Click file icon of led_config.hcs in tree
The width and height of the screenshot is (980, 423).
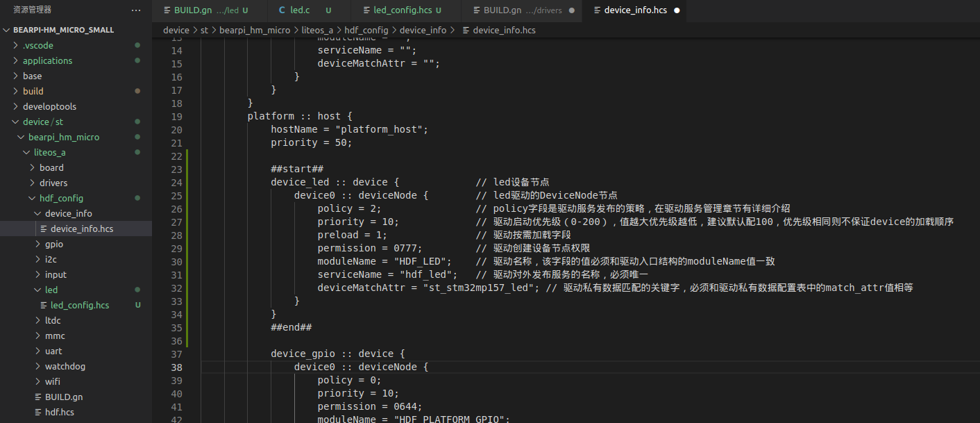(44, 306)
